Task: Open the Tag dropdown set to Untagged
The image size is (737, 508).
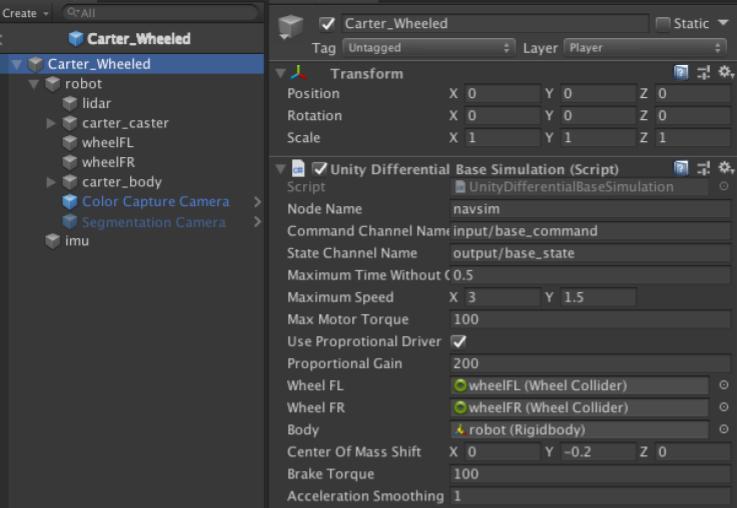Action: 427,47
